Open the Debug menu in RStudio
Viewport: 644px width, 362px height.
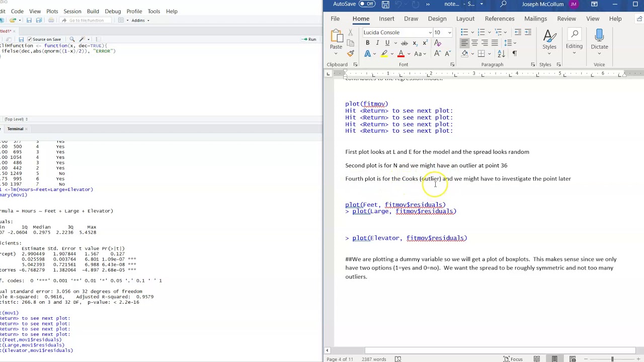pos(113,11)
